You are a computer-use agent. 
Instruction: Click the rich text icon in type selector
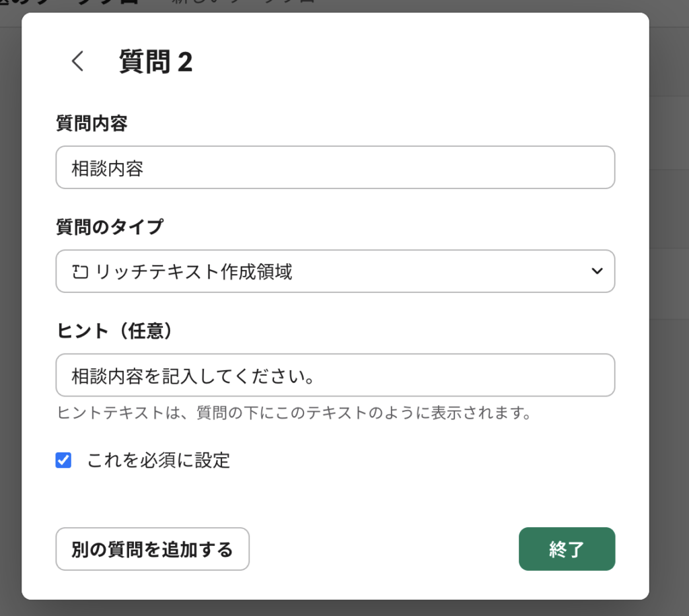click(80, 272)
